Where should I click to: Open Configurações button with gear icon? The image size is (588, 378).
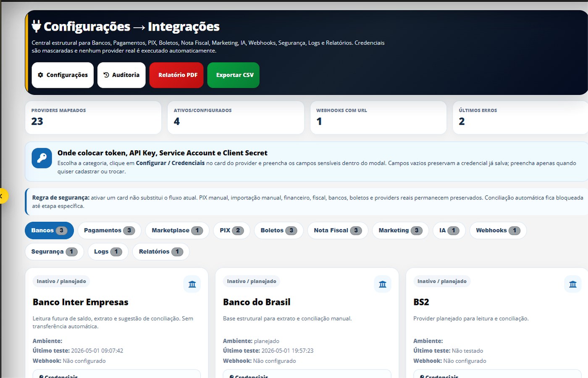[x=63, y=75]
